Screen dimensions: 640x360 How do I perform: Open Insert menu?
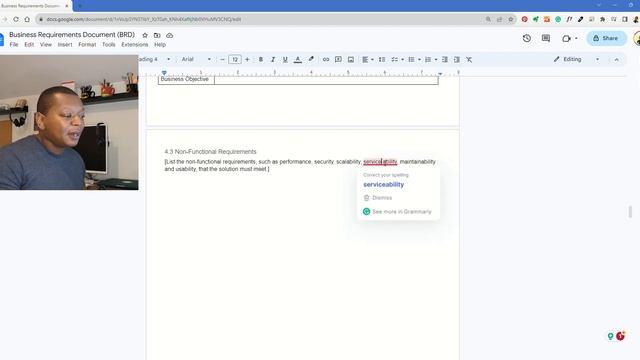[65, 44]
